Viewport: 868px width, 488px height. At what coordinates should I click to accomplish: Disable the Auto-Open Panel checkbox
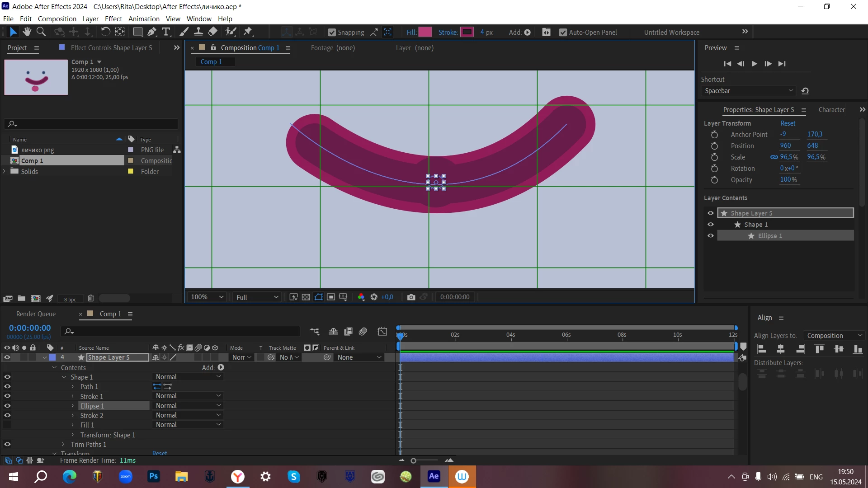coord(563,33)
